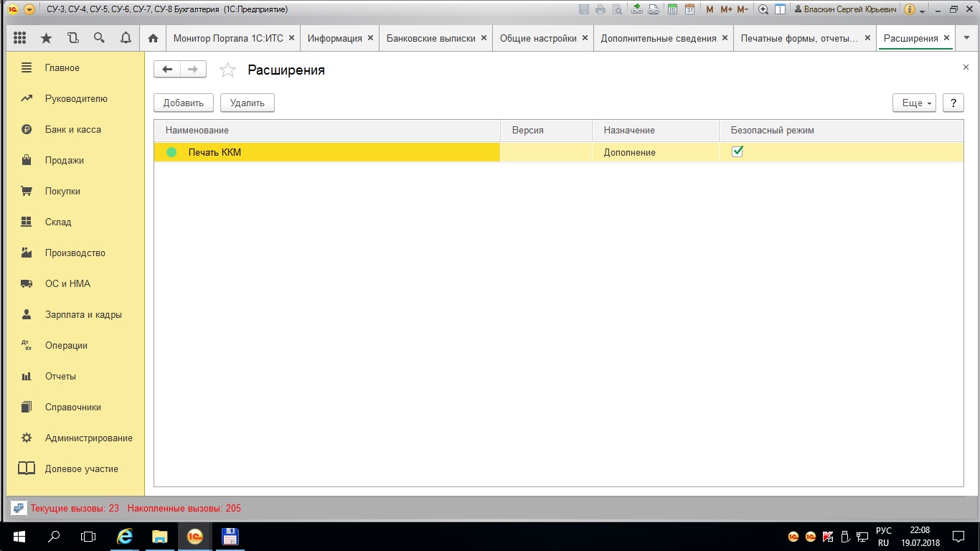Click the M+ memory add button

[726, 9]
